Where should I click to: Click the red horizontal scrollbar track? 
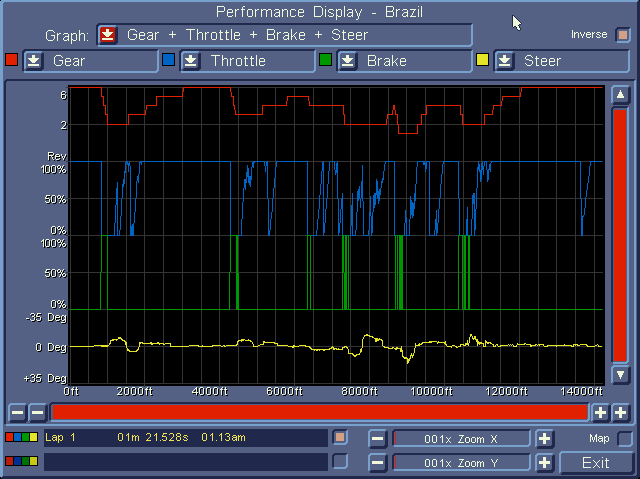click(x=320, y=412)
